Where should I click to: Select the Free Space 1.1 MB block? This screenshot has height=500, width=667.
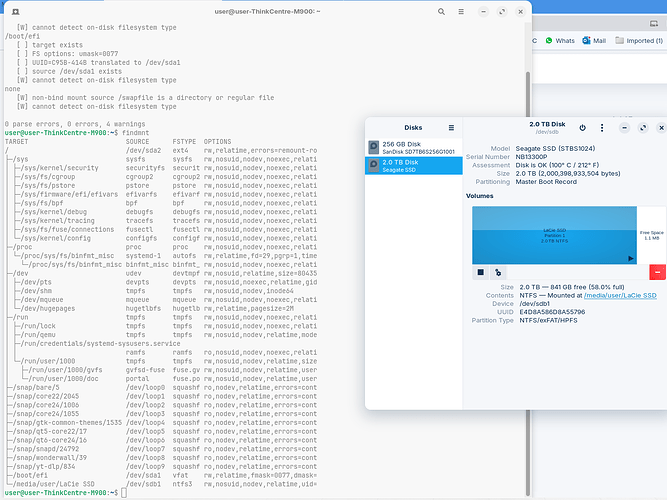(x=651, y=235)
